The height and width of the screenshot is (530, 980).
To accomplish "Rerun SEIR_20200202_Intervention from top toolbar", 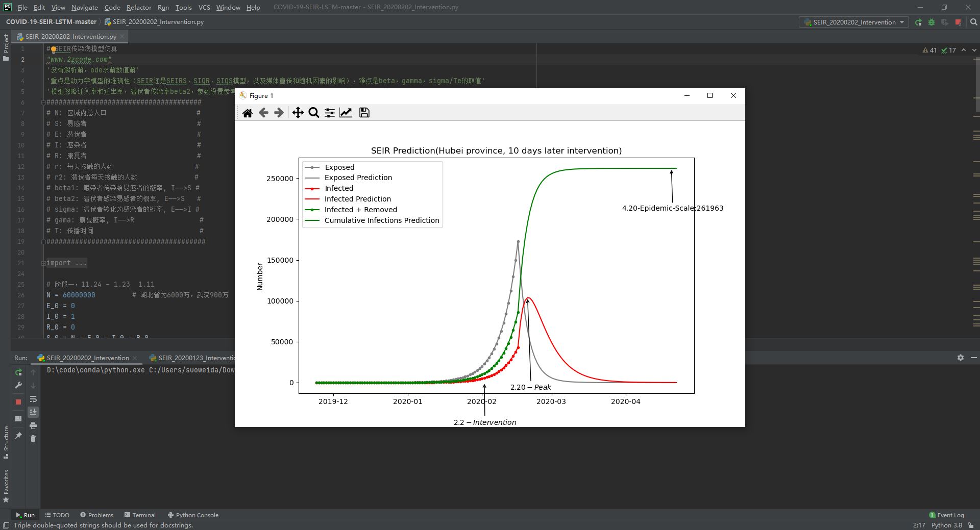I will tap(918, 22).
